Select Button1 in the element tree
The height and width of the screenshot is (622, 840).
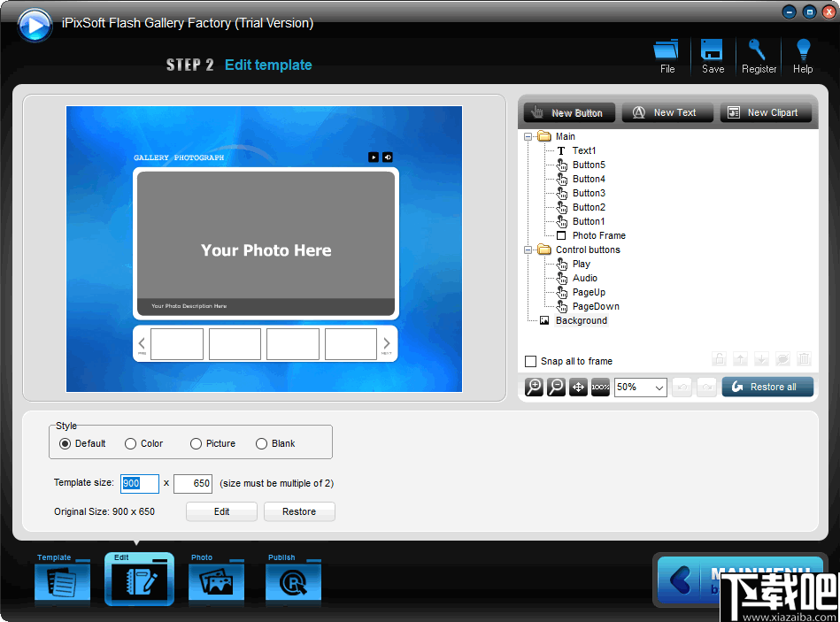coord(589,221)
